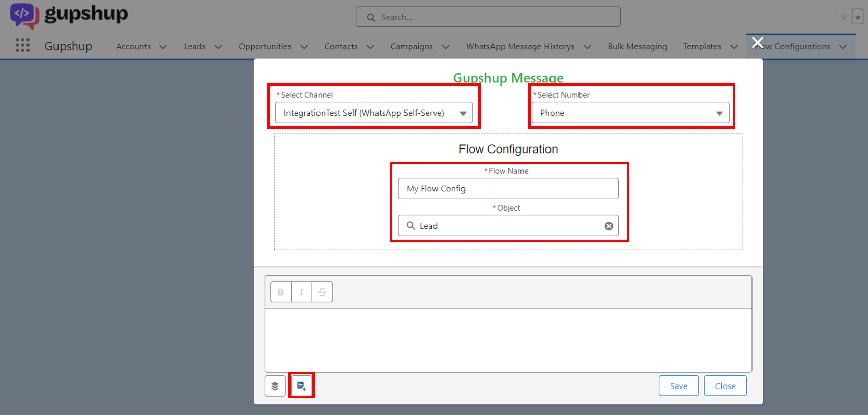This screenshot has height=415, width=868.
Task: Select the Flow Configurations tab
Action: tap(793, 46)
